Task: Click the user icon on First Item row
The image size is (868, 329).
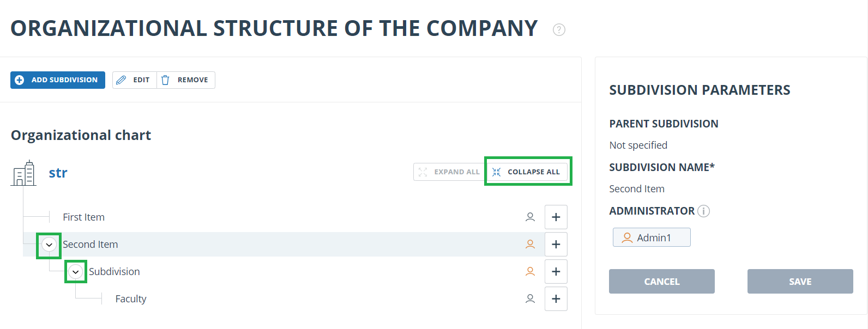Action: click(x=530, y=217)
